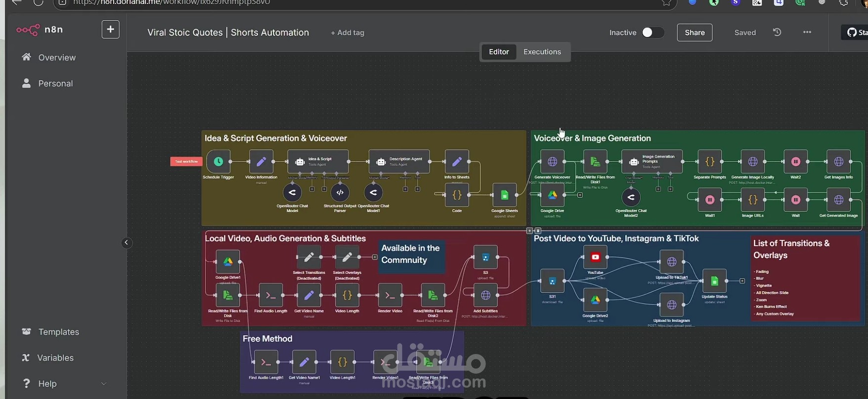Image resolution: width=868 pixels, height=399 pixels.
Task: Click the browser address bar
Action: click(366, 3)
